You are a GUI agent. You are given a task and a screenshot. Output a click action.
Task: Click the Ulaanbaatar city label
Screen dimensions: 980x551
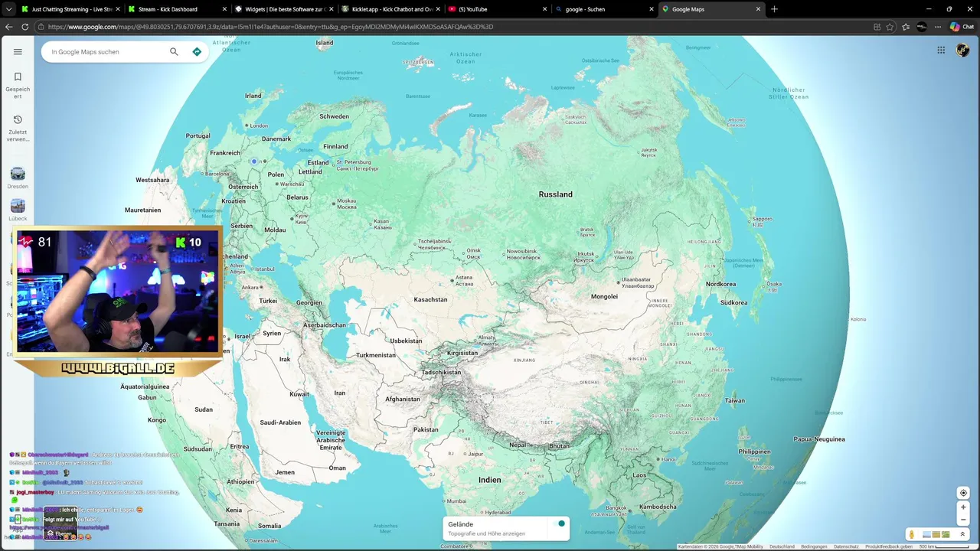coord(637,282)
